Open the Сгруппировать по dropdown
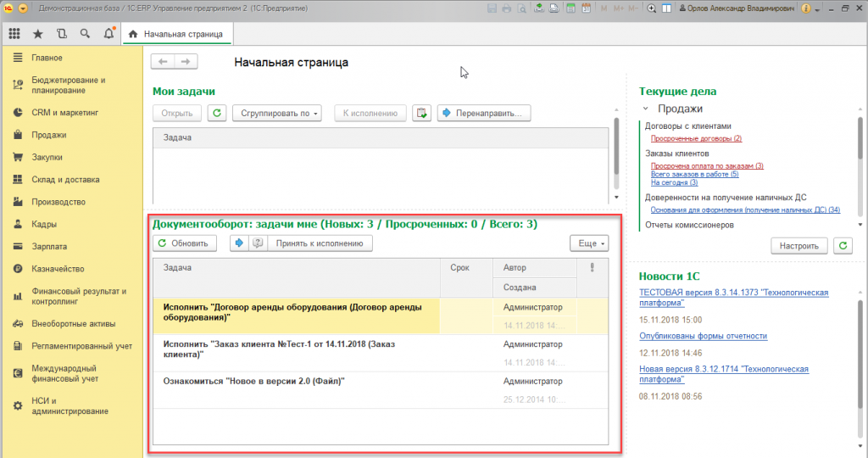The width and height of the screenshot is (868, 458). coord(277,113)
